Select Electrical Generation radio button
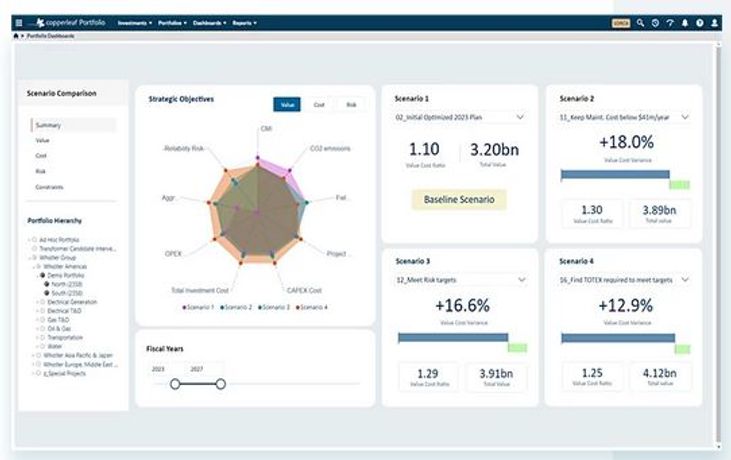This screenshot has width=731, height=460. tap(42, 302)
